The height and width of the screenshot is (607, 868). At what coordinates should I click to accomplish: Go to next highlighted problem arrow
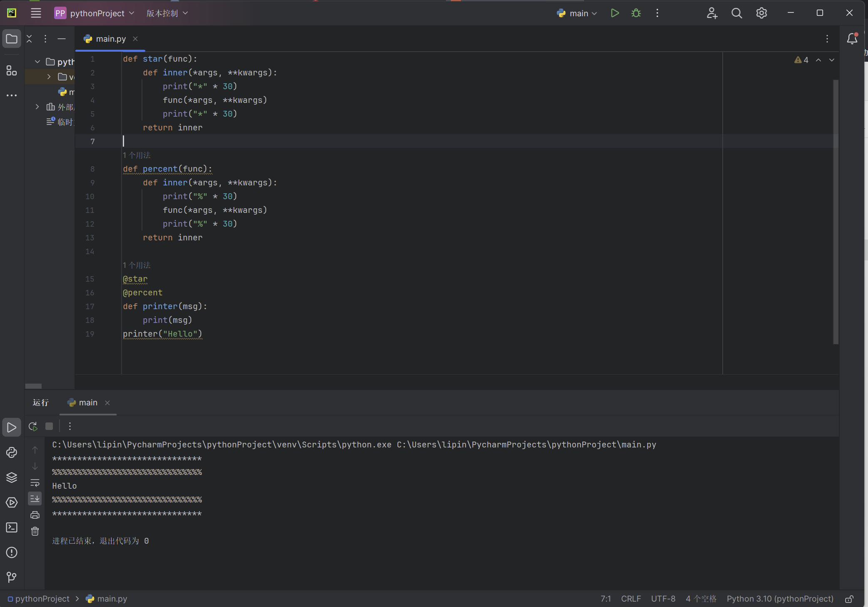[x=832, y=60]
